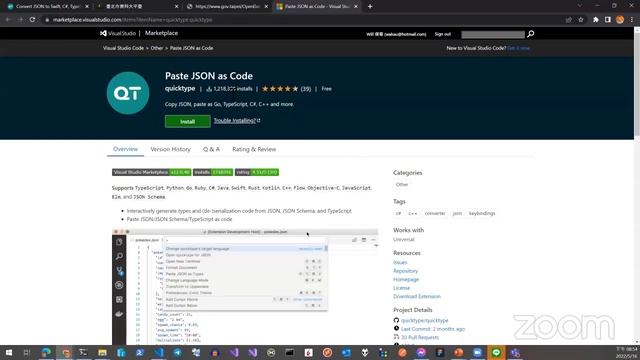The width and height of the screenshot is (640, 360).
Task: Open the Other category link
Action: coord(402,184)
